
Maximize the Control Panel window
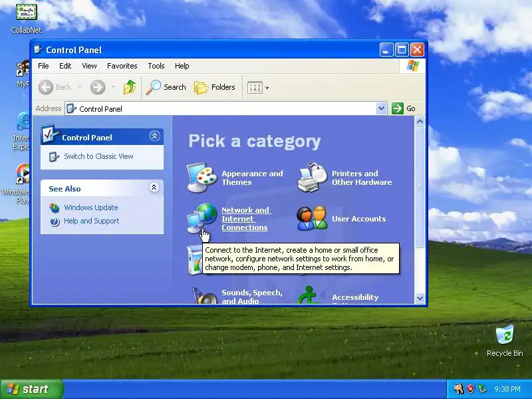(x=402, y=50)
